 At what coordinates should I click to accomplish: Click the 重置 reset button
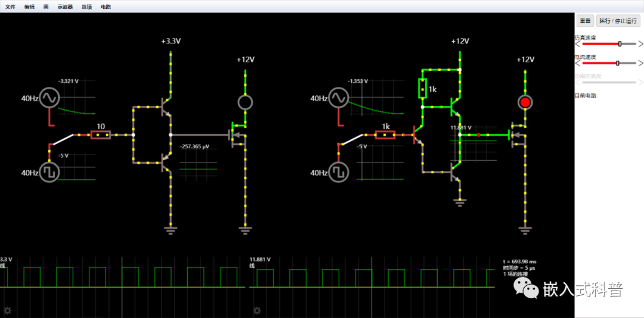click(586, 21)
